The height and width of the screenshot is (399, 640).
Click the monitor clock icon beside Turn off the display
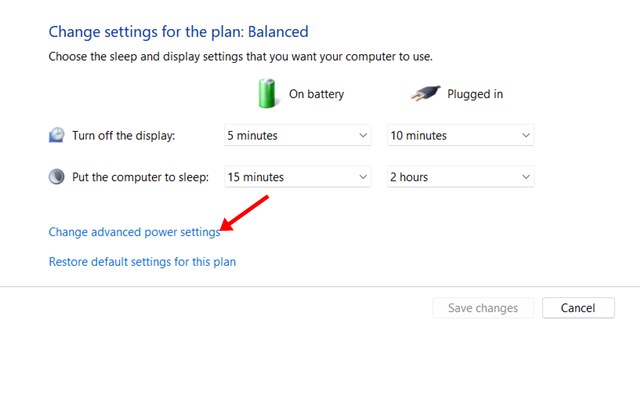(x=57, y=135)
